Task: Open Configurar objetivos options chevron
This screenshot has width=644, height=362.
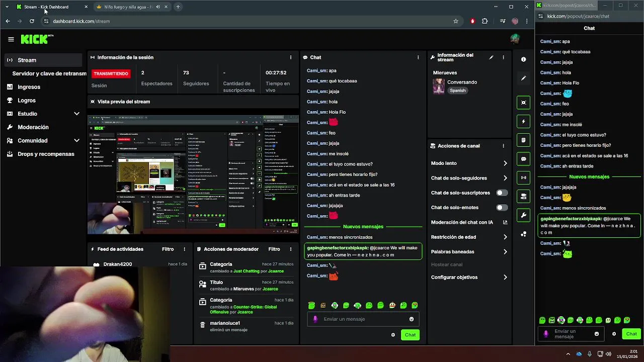Action: click(x=505, y=277)
